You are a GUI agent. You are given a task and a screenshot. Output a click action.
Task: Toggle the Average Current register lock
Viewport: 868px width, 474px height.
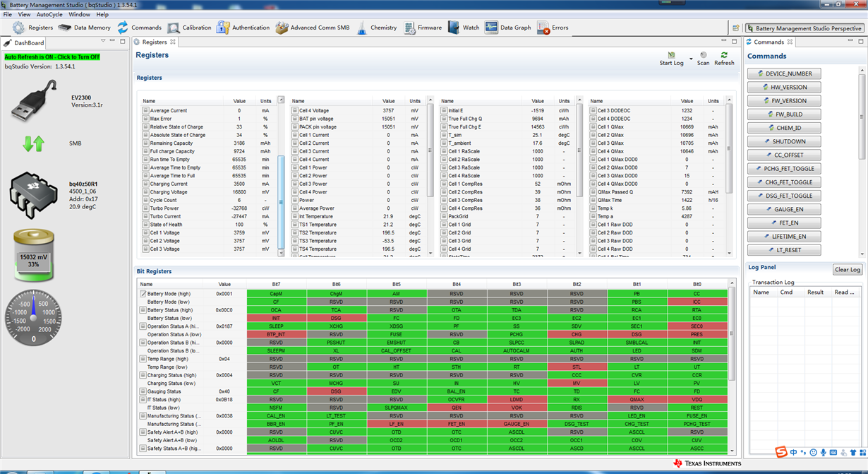(145, 111)
